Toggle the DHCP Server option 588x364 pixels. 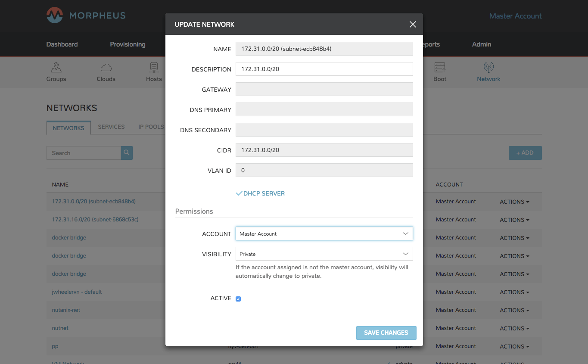click(x=260, y=194)
